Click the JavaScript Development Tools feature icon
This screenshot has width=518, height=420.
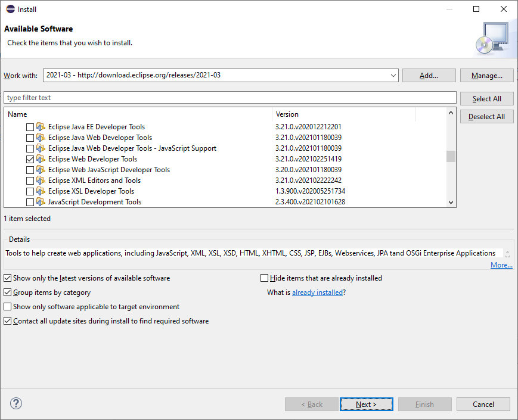pyautogui.click(x=41, y=202)
